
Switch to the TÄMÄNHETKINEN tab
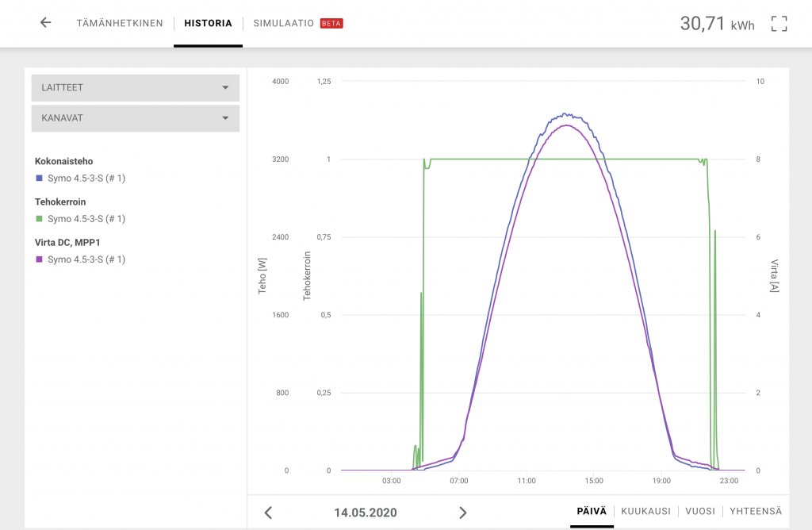[120, 24]
